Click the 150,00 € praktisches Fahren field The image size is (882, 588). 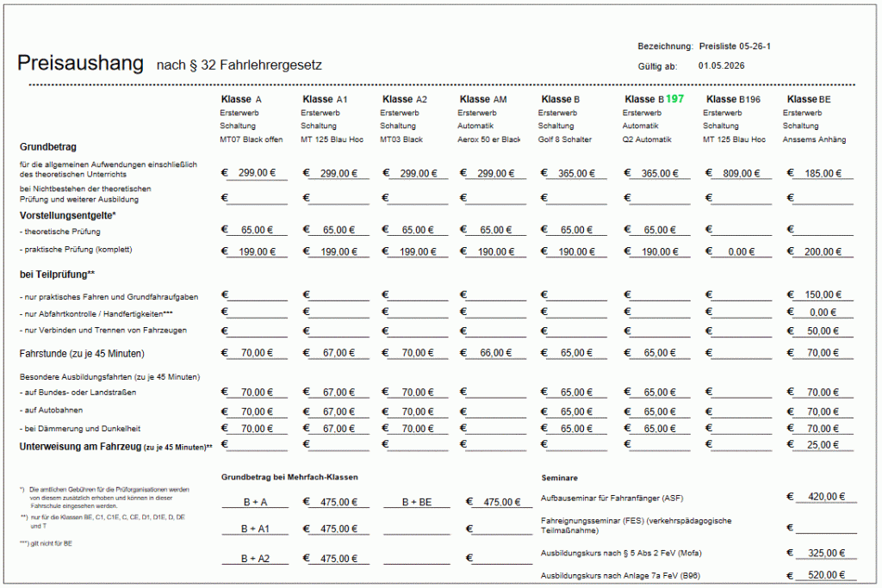[824, 294]
